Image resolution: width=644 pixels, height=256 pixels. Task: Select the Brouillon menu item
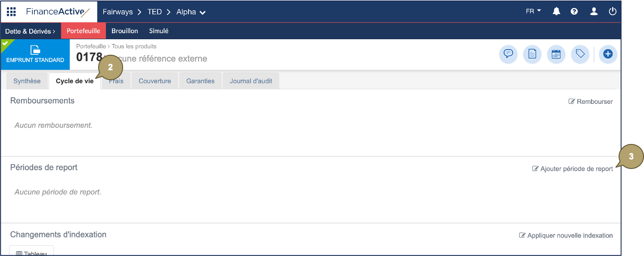coord(124,31)
